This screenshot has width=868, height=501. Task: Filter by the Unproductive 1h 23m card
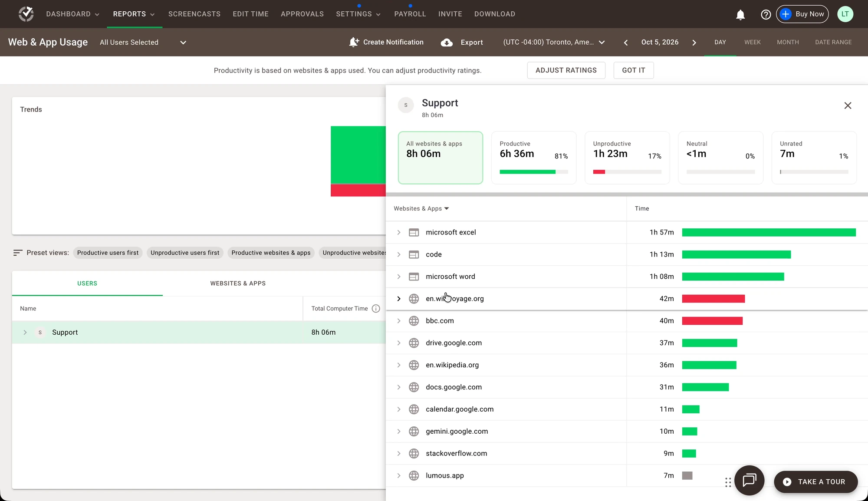tap(627, 158)
